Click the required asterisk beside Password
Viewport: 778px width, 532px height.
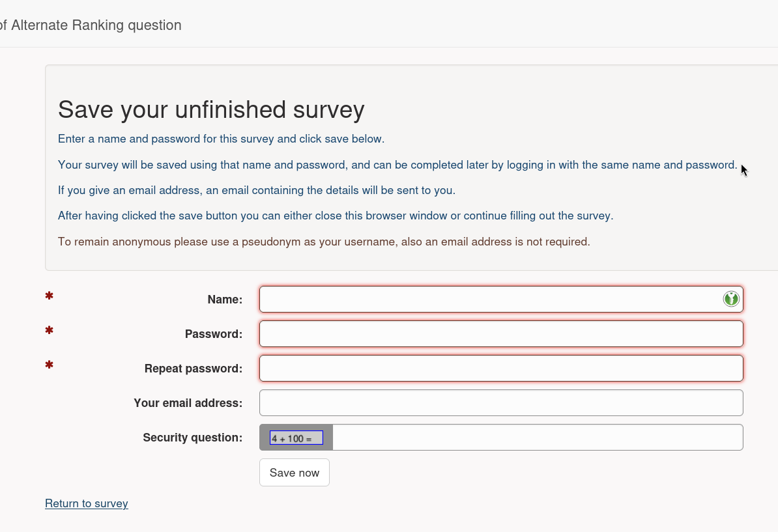pyautogui.click(x=49, y=331)
